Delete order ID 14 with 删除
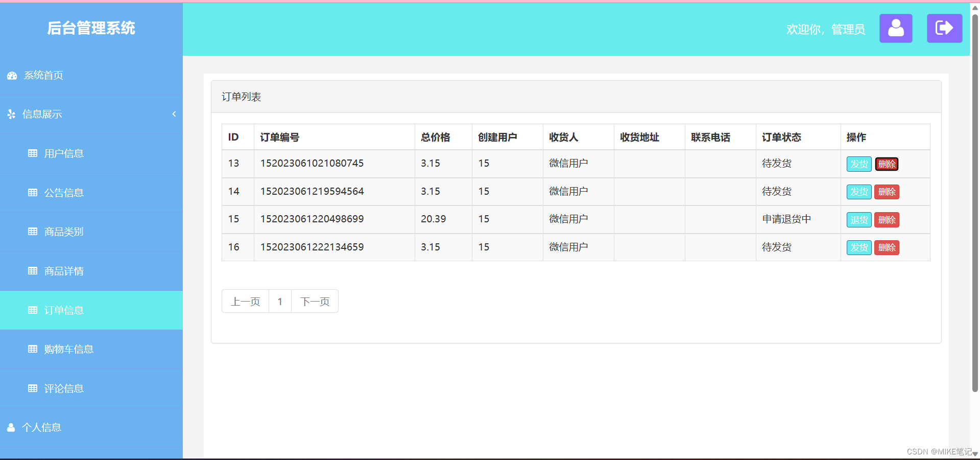 tap(887, 192)
